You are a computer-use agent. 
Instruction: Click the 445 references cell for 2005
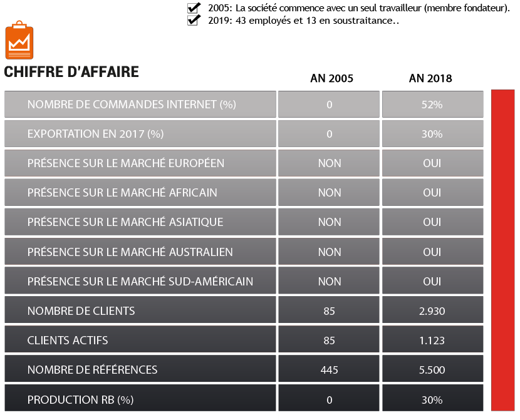[x=329, y=370]
